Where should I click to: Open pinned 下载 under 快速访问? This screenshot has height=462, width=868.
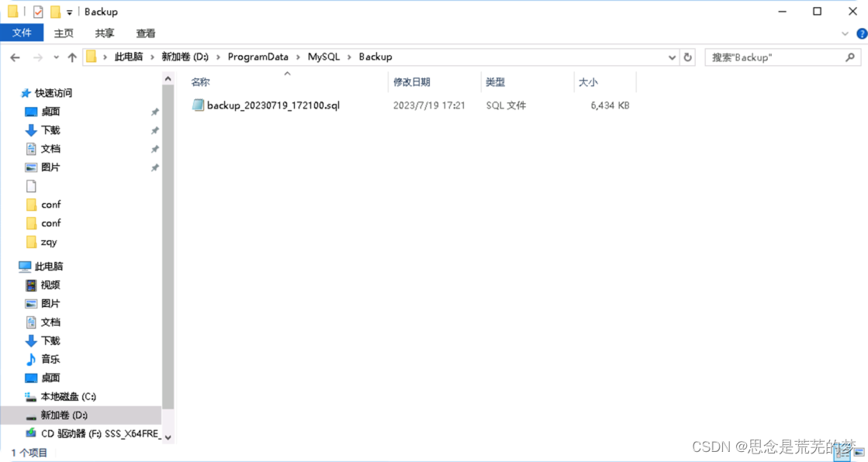click(50, 130)
